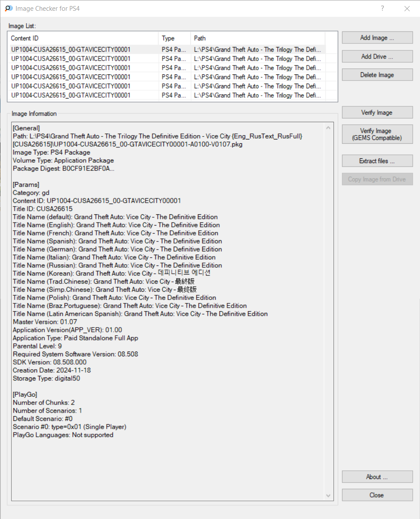Open Extract files ... dialog
Viewport: 420px width, 519px height.
tap(377, 161)
